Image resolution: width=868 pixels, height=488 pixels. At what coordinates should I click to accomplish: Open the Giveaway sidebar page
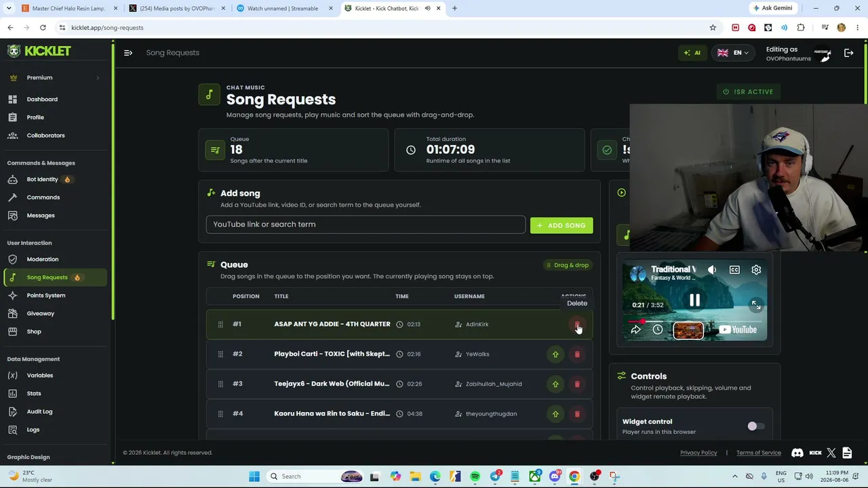(x=41, y=313)
